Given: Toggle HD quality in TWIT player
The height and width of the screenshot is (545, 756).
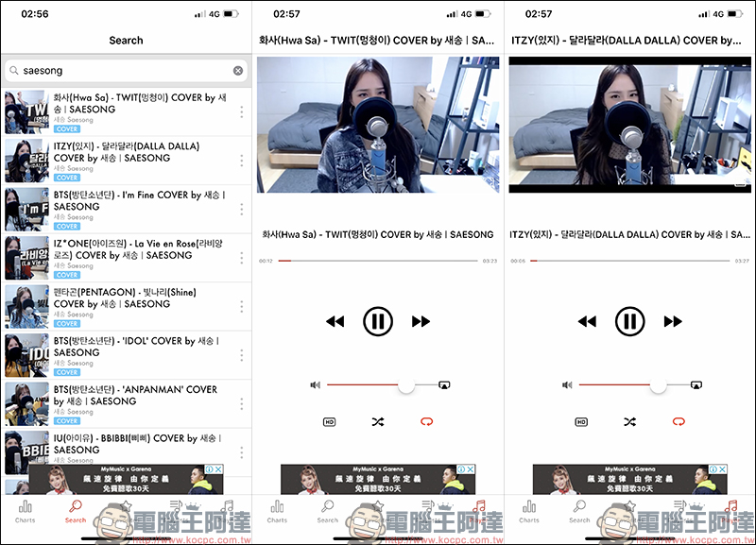Looking at the screenshot, I should click(x=329, y=422).
